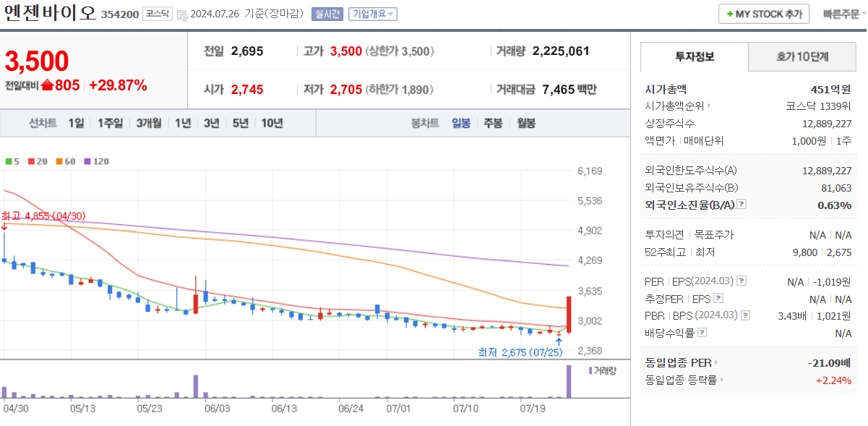Click the arrow icon after 동일업종 등락률
This screenshot has width=868, height=426.
[721, 380]
